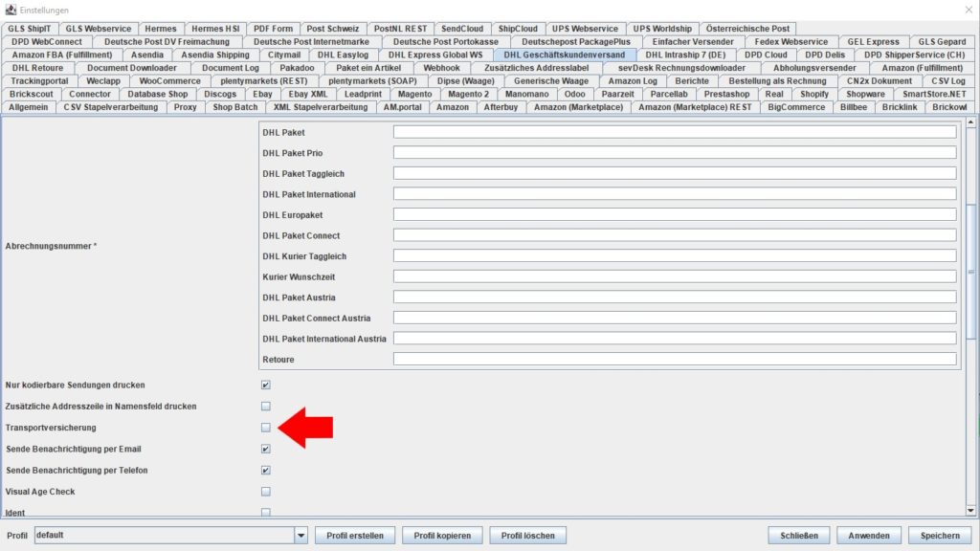Open the DHL Express Global WS tab
The image size is (980, 551).
435,55
